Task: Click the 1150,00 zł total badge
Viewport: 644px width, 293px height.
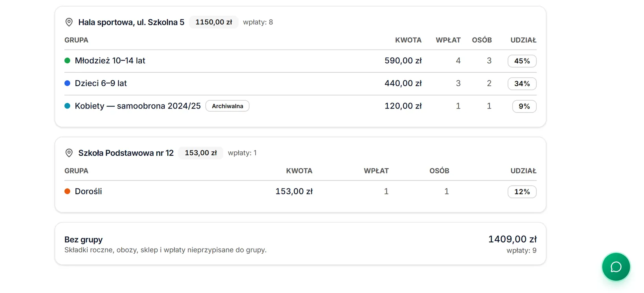Action: (214, 22)
